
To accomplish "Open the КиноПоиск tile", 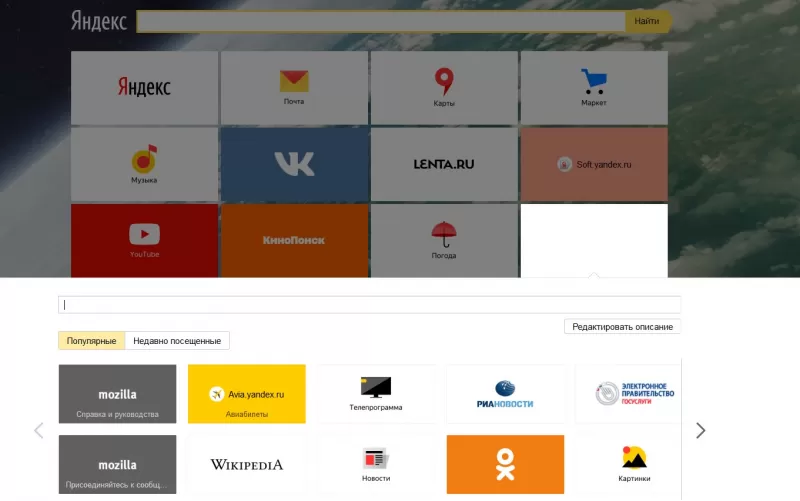I will (294, 241).
